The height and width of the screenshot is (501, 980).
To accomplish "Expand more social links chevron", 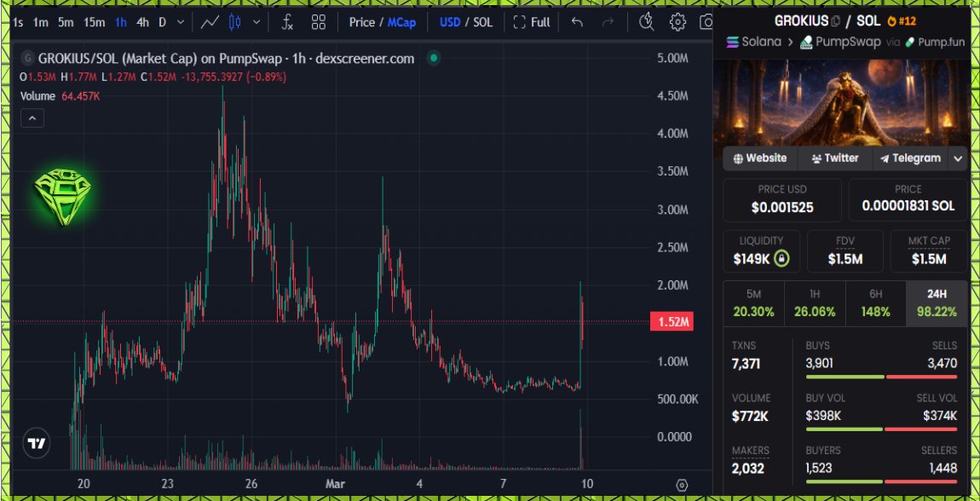I will click(958, 158).
